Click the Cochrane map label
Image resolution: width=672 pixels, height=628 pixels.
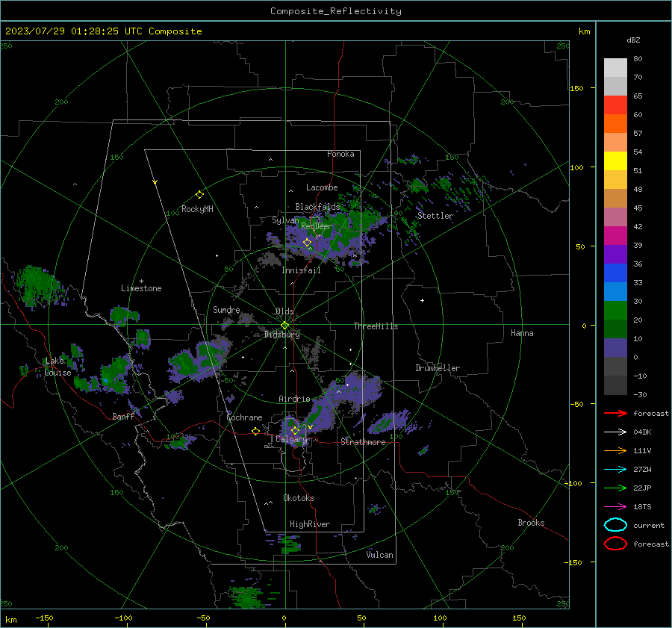point(244,417)
